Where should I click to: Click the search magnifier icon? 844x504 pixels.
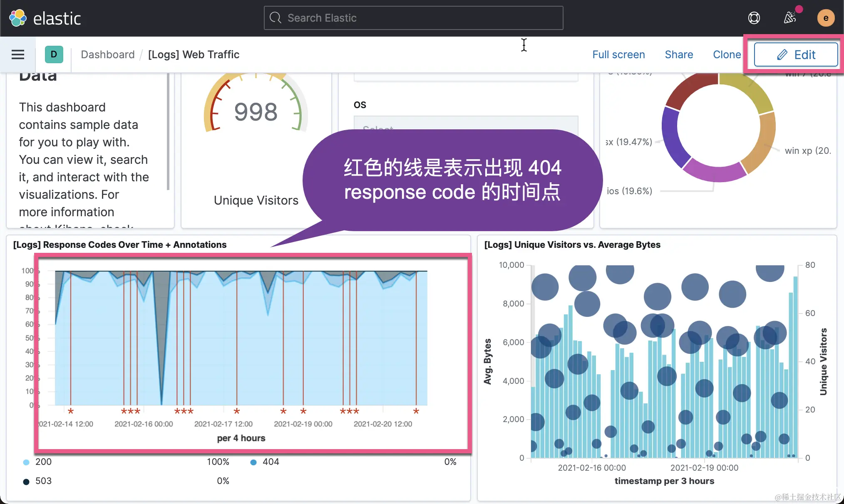pos(275,18)
